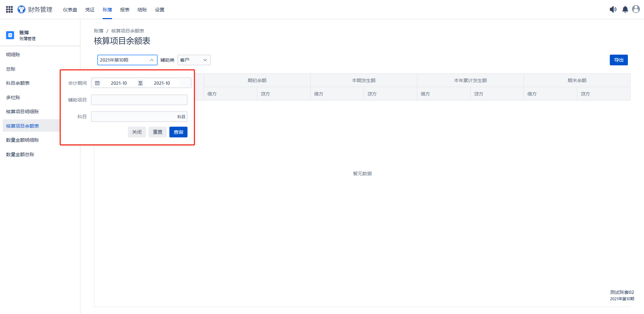Open the notifications bell icon

[x=625, y=9]
